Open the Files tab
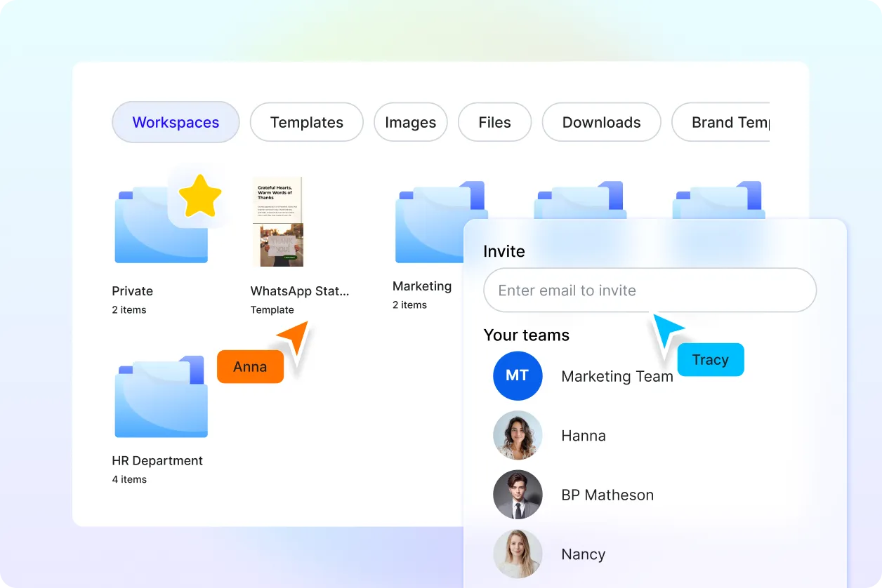The height and width of the screenshot is (588, 882). [x=495, y=122]
